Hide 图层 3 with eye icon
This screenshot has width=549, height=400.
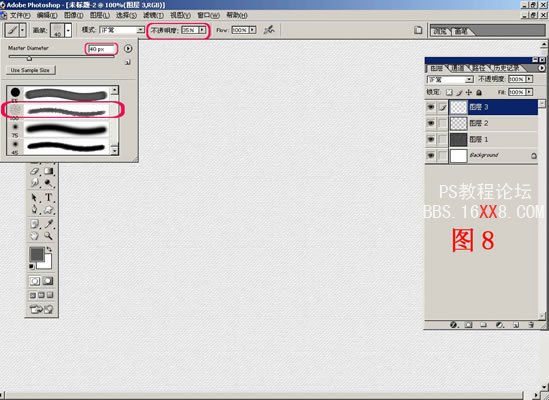431,107
